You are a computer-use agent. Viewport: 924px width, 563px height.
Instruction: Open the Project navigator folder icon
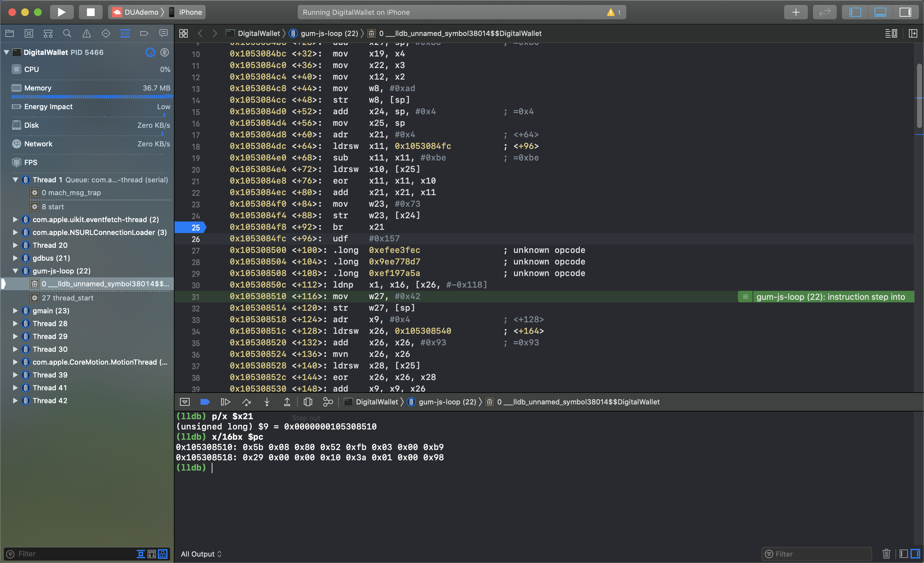(x=10, y=33)
